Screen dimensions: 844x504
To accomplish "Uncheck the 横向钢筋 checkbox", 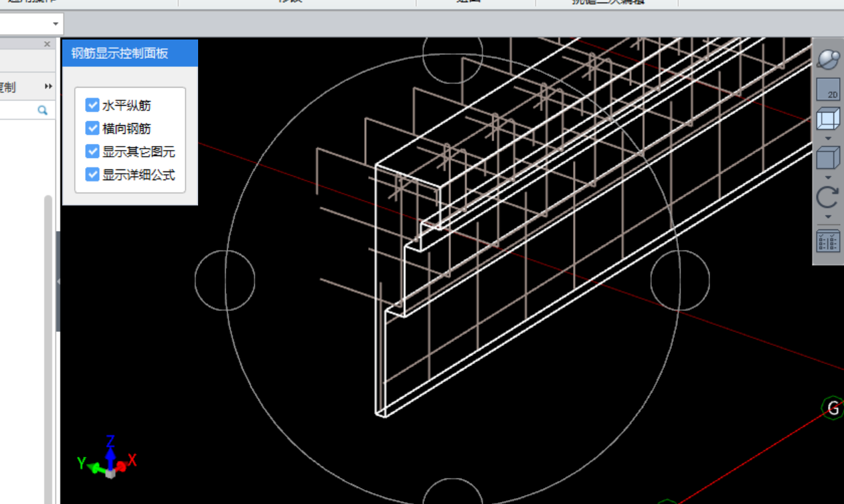I will click(92, 128).
